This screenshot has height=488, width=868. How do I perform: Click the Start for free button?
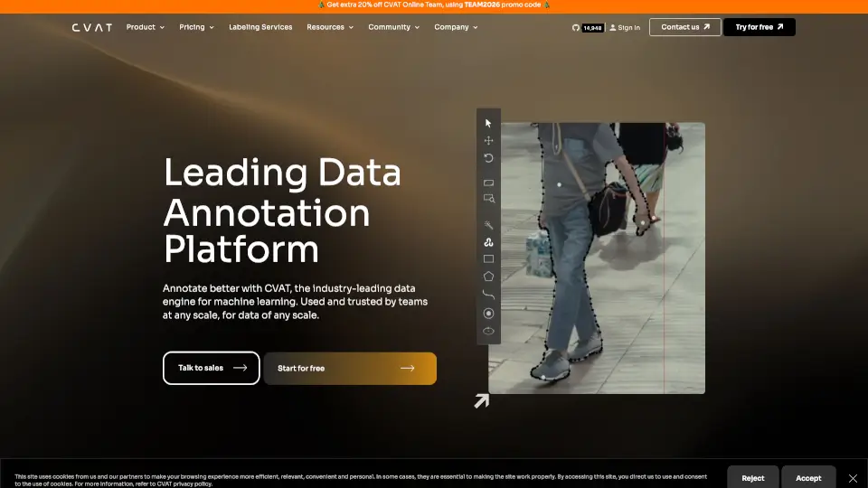coord(350,369)
